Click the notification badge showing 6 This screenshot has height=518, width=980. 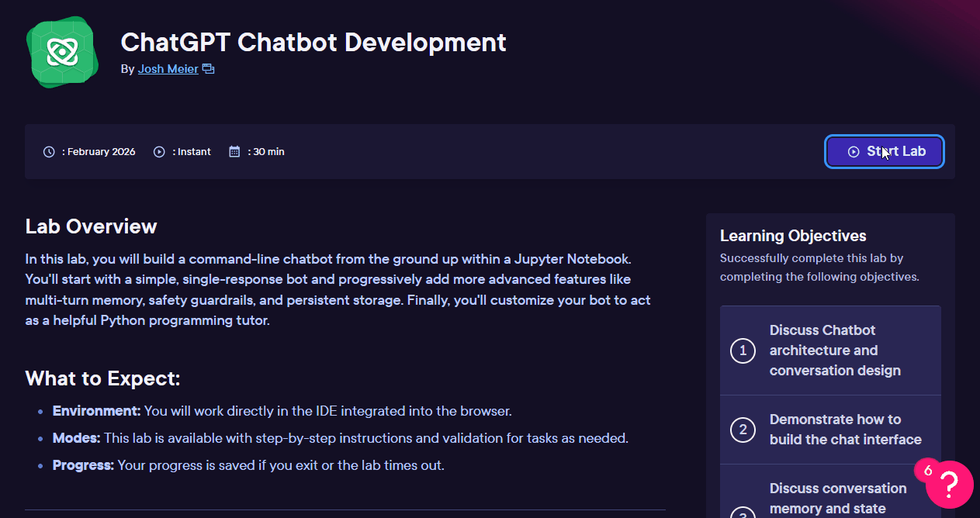coord(928,470)
